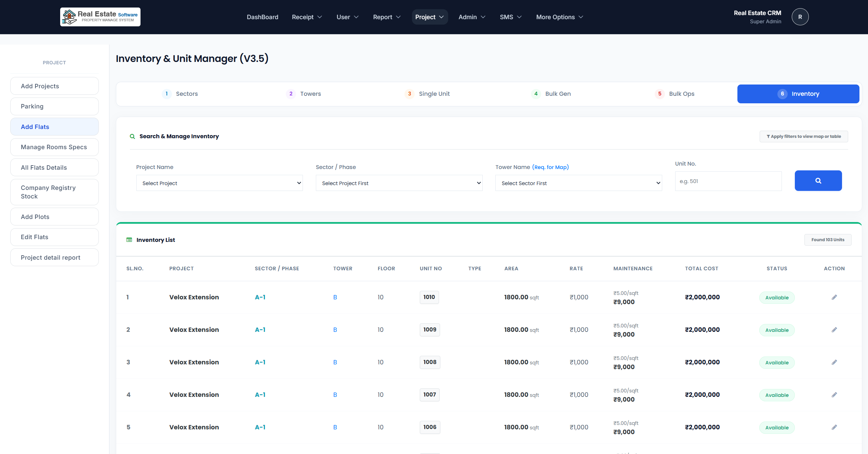Open the user avatar R icon

tap(800, 17)
